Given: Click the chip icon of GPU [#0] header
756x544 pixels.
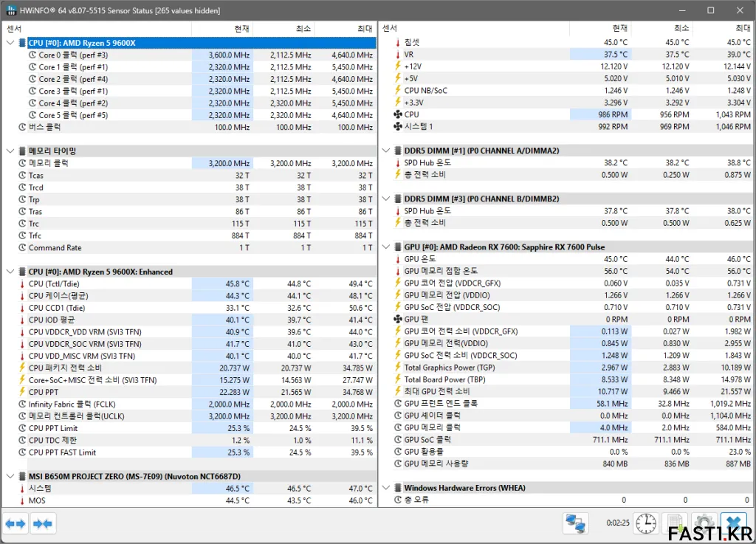Looking at the screenshot, I should click(x=398, y=247).
